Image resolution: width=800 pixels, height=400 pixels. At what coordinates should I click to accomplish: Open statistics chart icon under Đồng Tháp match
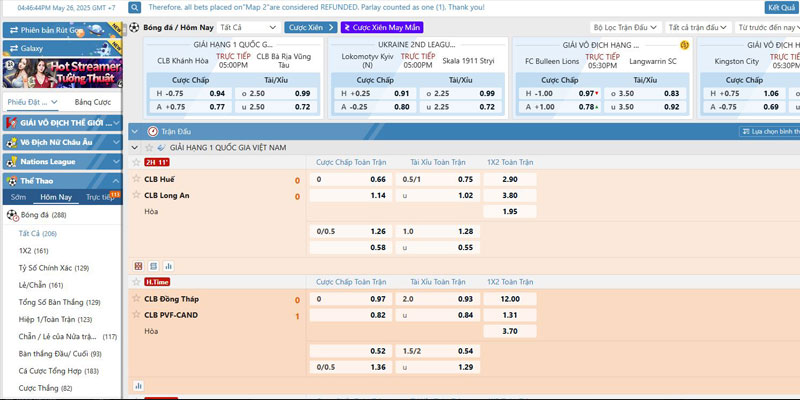tap(138, 386)
